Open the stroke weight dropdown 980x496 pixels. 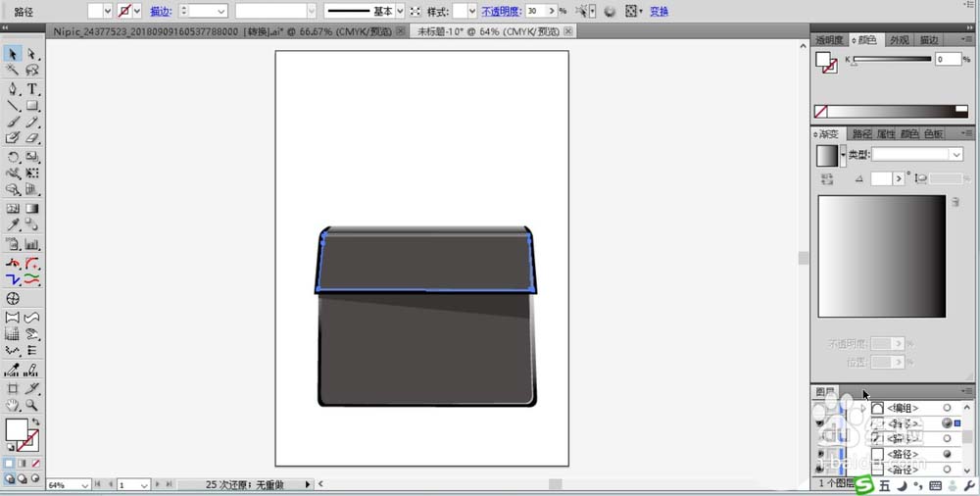click(x=221, y=11)
